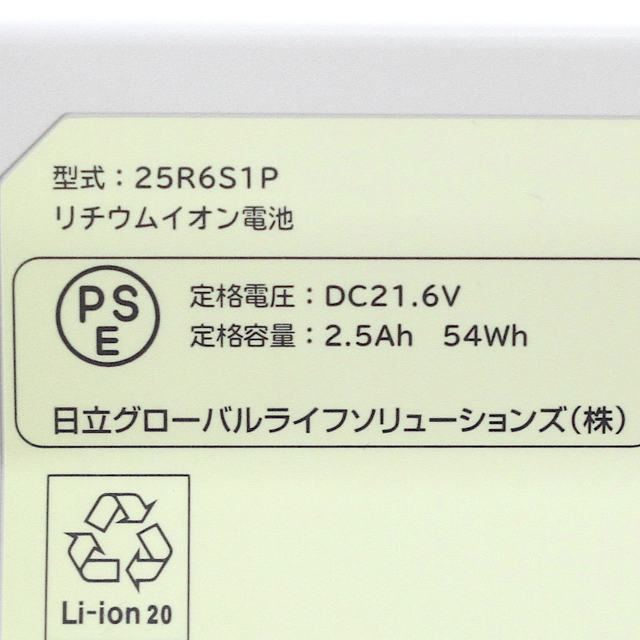Image resolution: width=640 pixels, height=640 pixels.
Task: Click the model number 25R6S1P
Action: [x=207, y=179]
